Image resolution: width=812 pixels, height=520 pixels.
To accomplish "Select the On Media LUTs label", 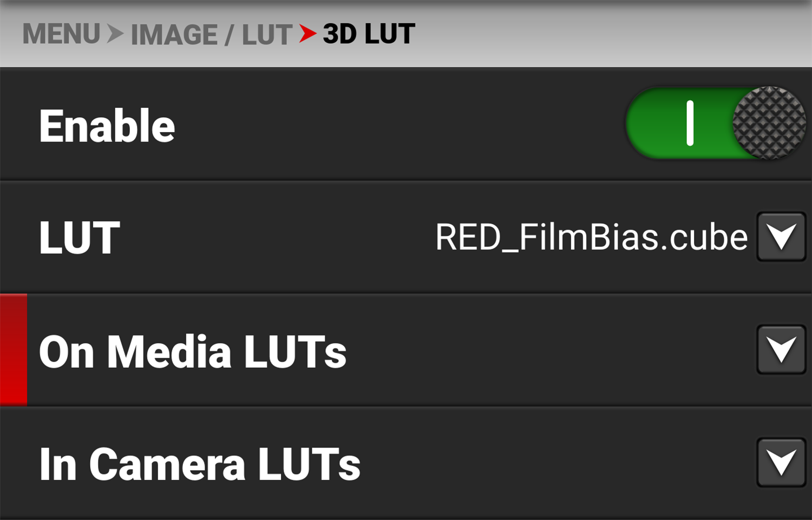I will pyautogui.click(x=192, y=351).
